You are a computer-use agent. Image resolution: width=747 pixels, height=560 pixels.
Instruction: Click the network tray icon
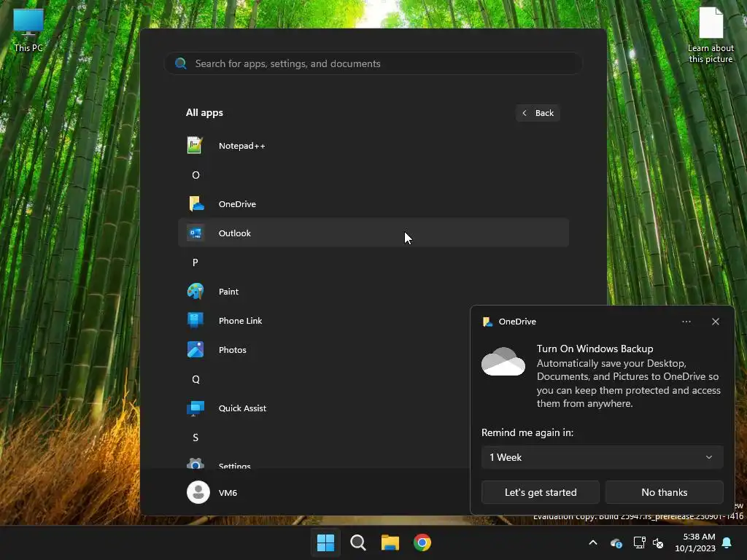[x=639, y=542]
